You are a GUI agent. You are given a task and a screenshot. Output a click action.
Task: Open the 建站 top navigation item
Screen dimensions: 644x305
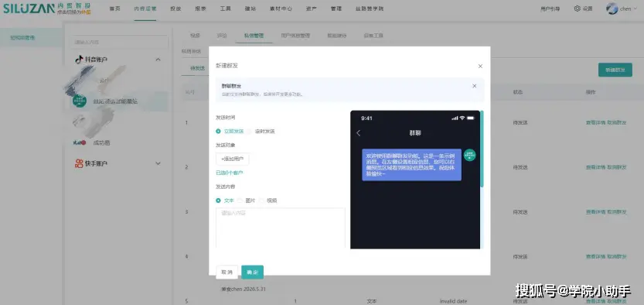250,9
